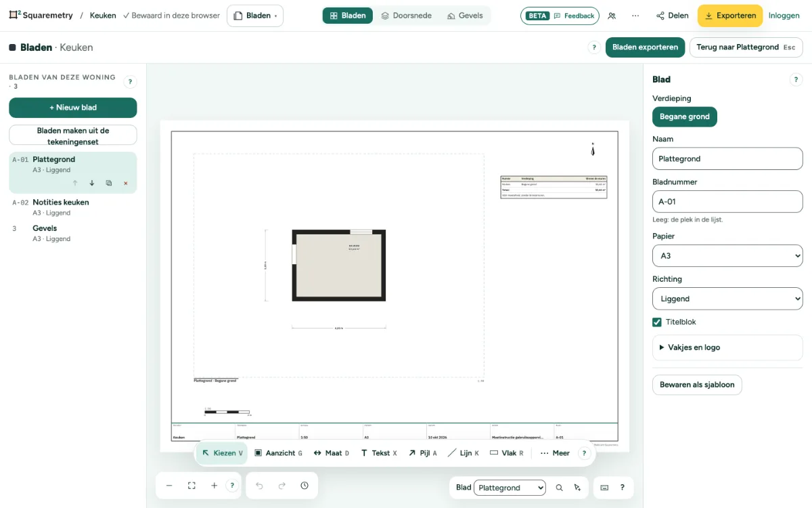
Task: Fit sheet to screen icon
Action: [x=191, y=486]
